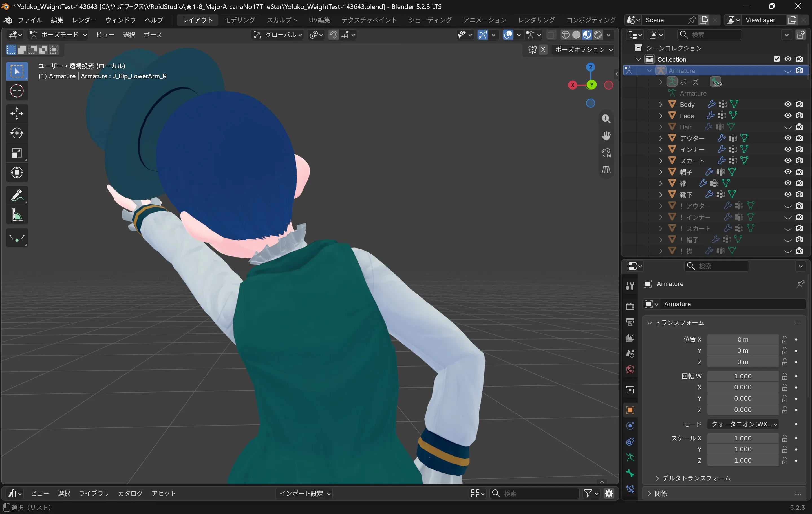Click the スケール X value field
Image resolution: width=812 pixels, height=514 pixels.
click(x=743, y=438)
